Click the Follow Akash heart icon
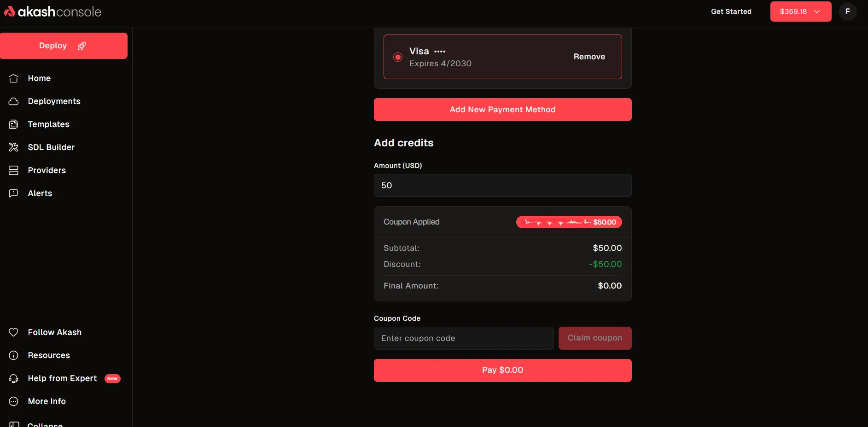This screenshot has width=868, height=427. [14, 332]
